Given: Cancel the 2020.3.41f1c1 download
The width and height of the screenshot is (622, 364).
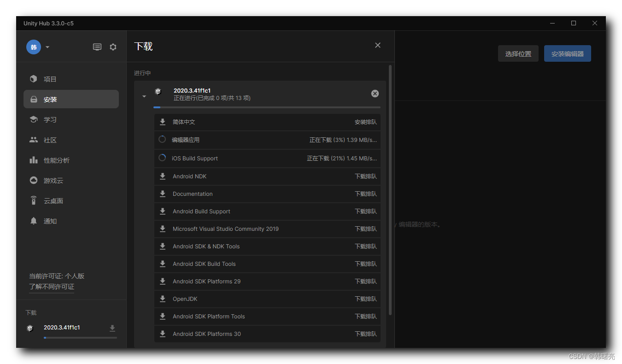Looking at the screenshot, I should [375, 94].
